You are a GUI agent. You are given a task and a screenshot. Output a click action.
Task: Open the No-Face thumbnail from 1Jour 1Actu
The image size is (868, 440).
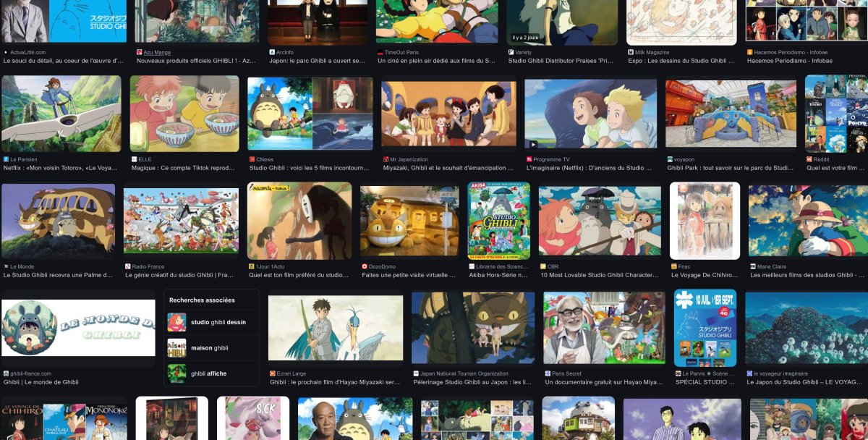tap(299, 220)
